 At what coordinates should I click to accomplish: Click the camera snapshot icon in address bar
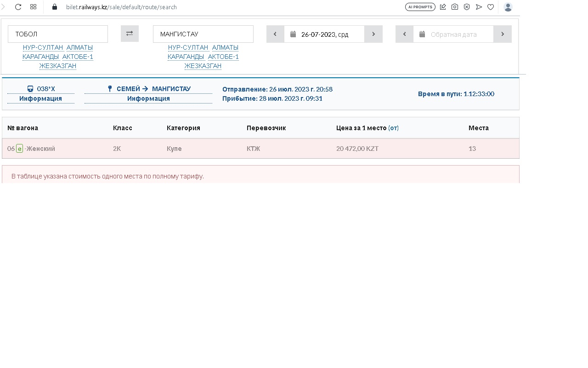pyautogui.click(x=455, y=7)
